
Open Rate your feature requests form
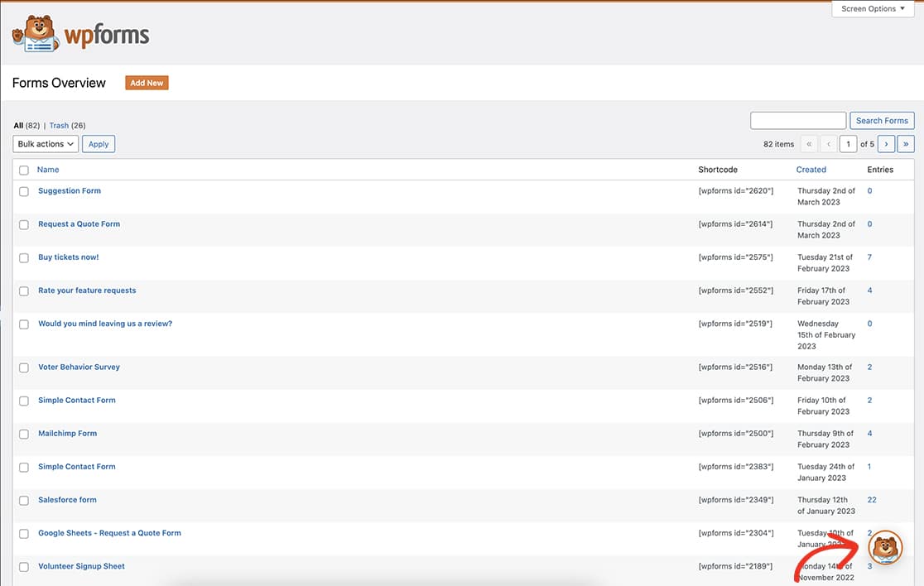[x=87, y=291]
